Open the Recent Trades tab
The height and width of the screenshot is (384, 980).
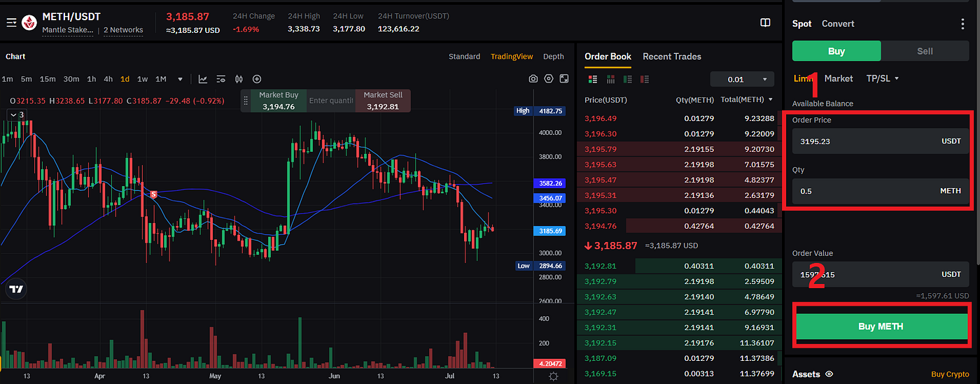(672, 57)
